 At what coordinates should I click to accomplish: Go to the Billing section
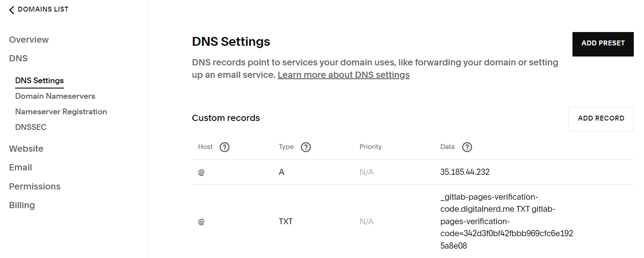(x=22, y=205)
